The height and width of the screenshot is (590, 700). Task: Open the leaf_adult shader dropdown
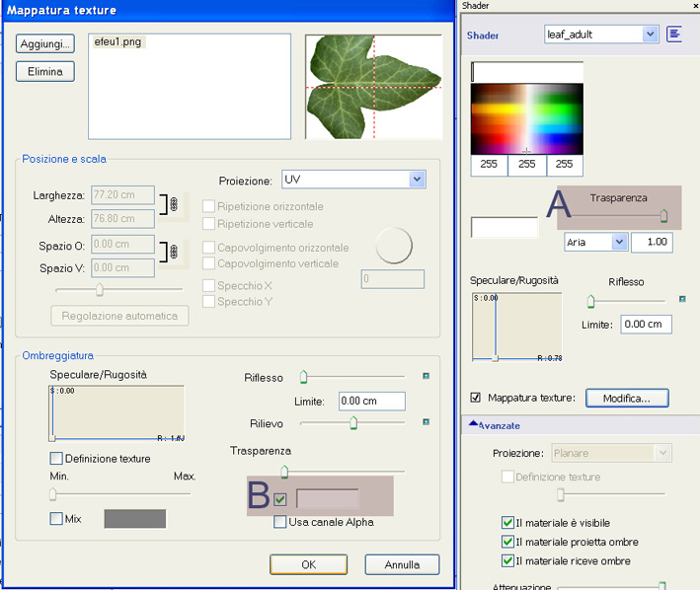pos(650,35)
